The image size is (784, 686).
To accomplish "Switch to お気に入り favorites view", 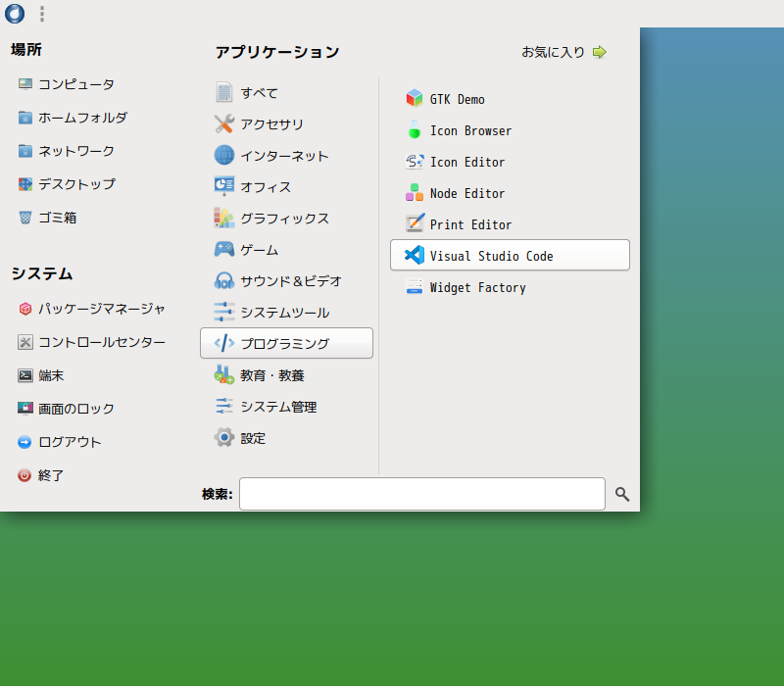I will (x=564, y=52).
